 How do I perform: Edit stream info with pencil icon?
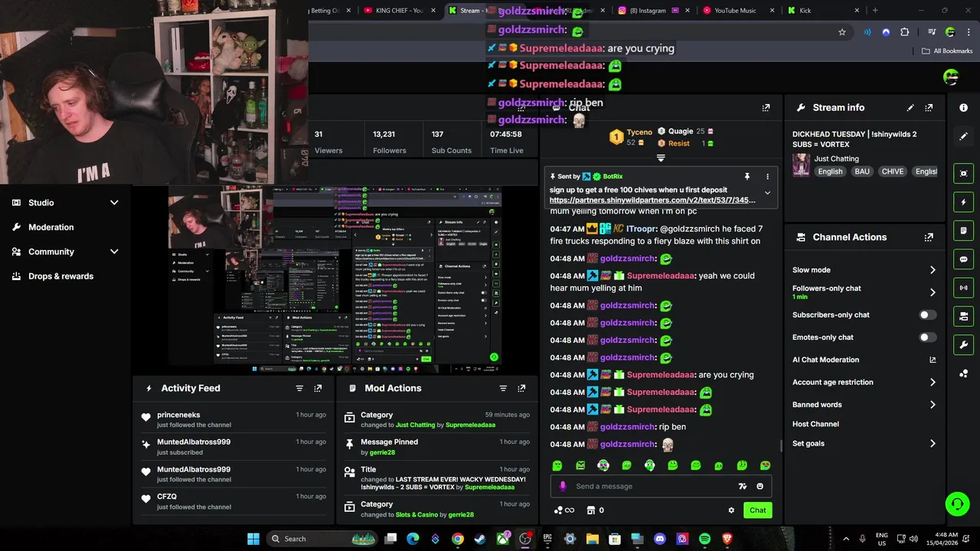pos(910,108)
